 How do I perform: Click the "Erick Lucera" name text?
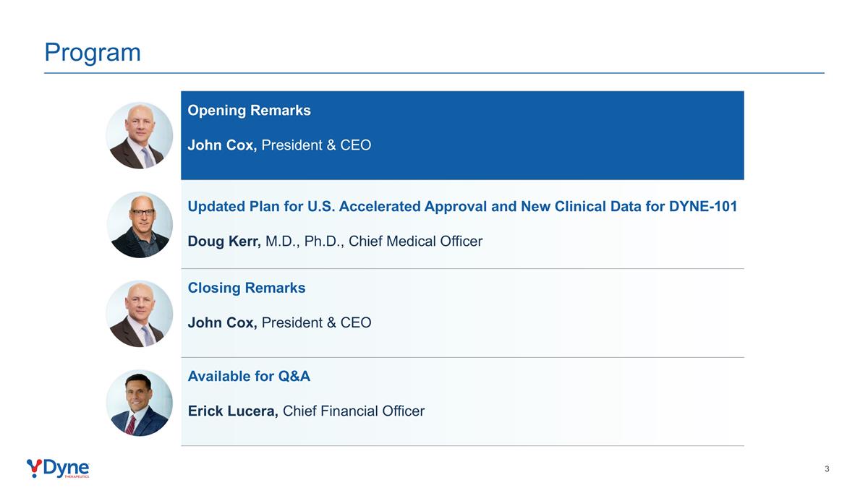233,411
